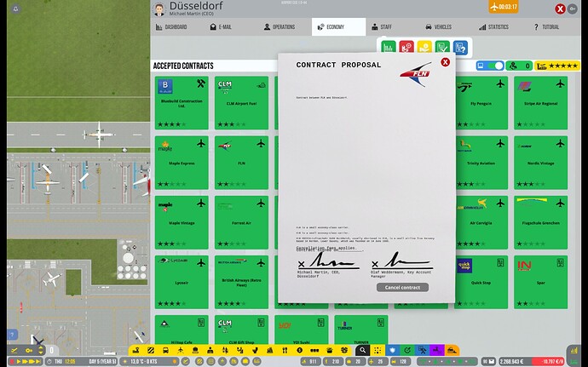Open the YO! Sushi contract card
Image resolution: width=588 pixels, height=367 pixels.
click(x=301, y=330)
